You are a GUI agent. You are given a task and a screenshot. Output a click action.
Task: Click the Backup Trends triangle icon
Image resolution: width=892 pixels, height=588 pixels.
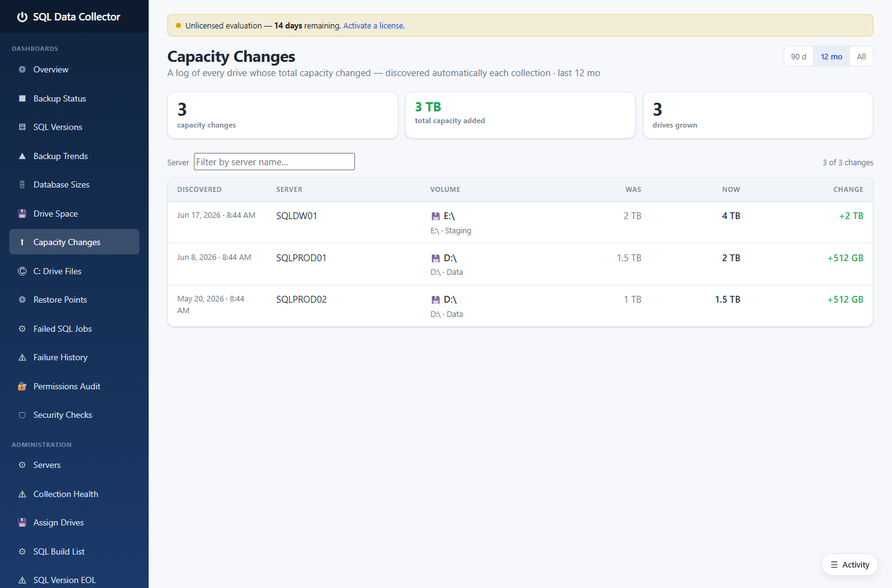click(22, 156)
